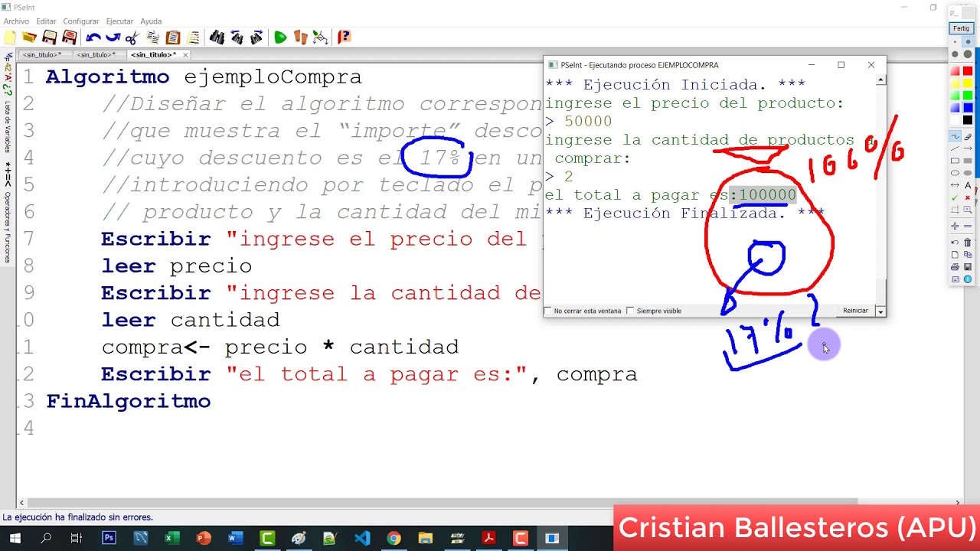
Task: Copy selection with the copy icon
Action: click(152, 37)
